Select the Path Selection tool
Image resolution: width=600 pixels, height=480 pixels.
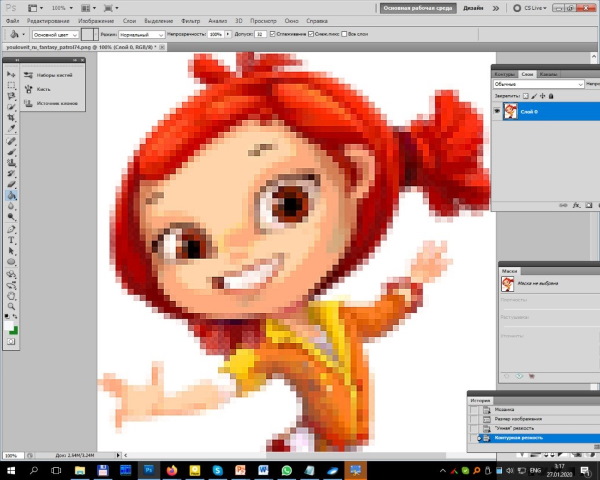(x=11, y=251)
